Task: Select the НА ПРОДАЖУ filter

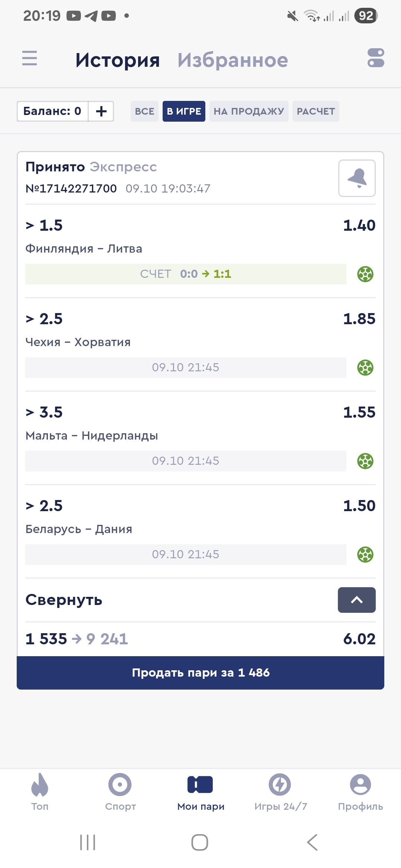Action: click(249, 111)
